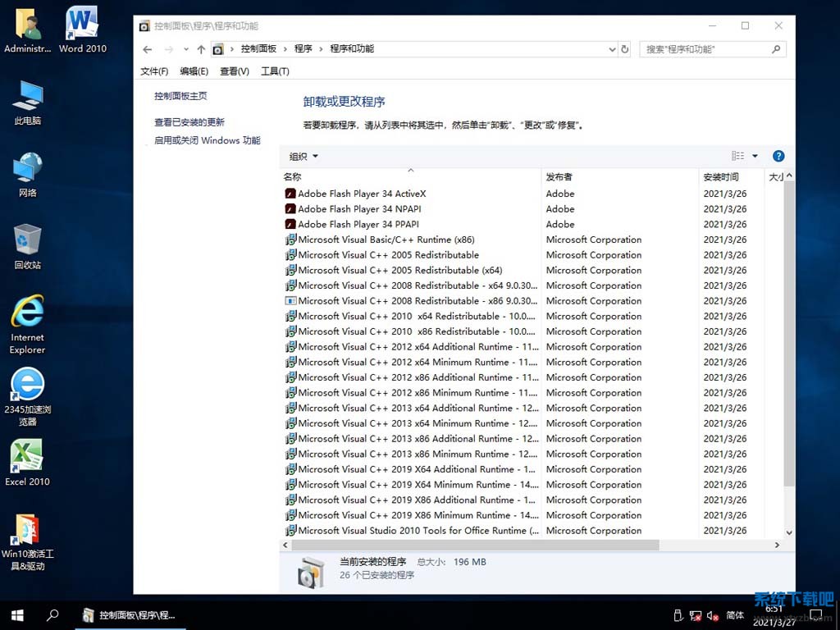Open the change-view dropdown arrow near help

[x=756, y=156]
